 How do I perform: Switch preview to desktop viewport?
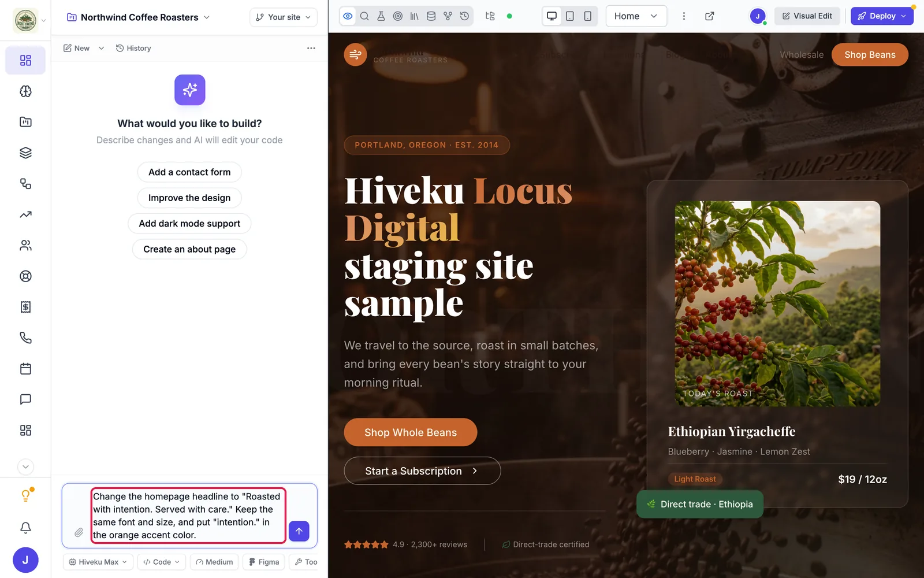552,16
